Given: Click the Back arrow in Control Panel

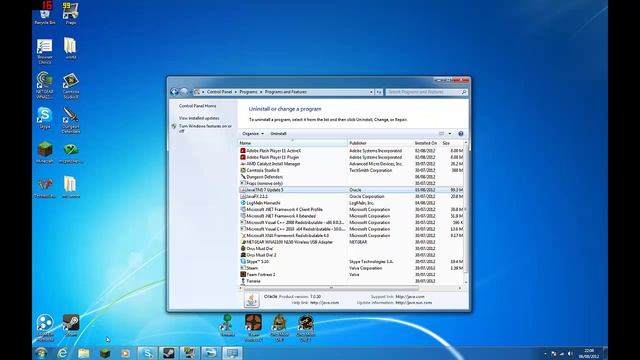Looking at the screenshot, I should 174,92.
